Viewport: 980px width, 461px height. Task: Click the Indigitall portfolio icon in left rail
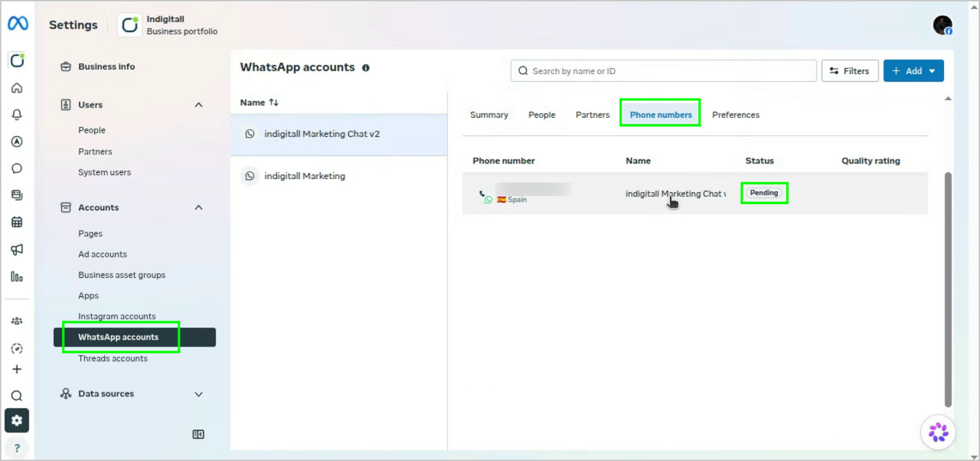[x=17, y=61]
